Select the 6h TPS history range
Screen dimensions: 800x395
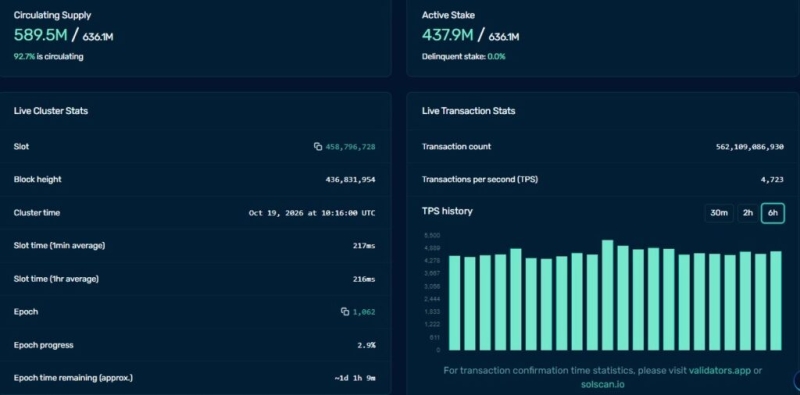(772, 213)
